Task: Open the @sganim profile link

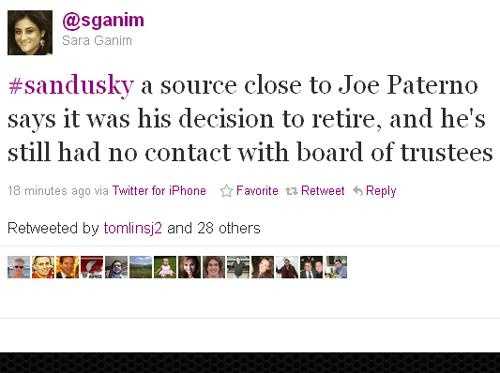Action: click(103, 21)
